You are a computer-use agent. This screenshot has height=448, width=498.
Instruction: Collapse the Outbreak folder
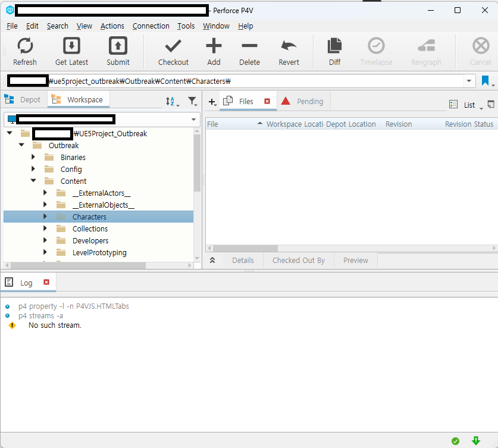21,145
